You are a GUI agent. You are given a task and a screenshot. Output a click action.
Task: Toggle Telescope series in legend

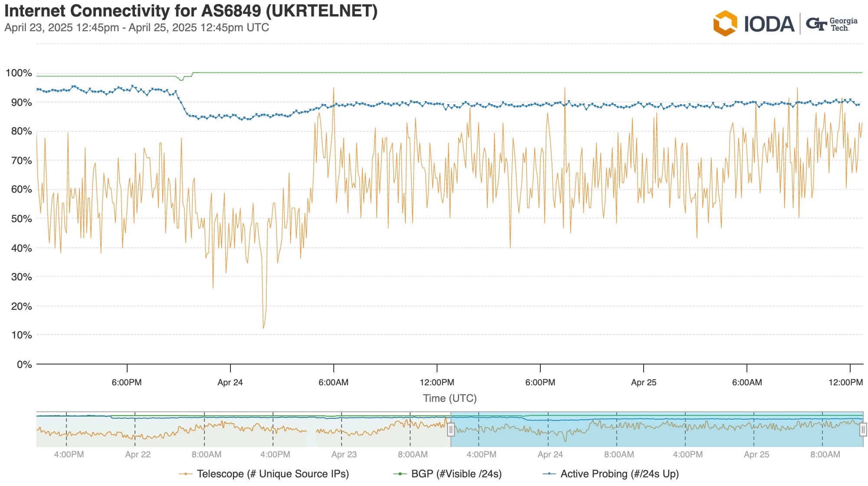273,474
